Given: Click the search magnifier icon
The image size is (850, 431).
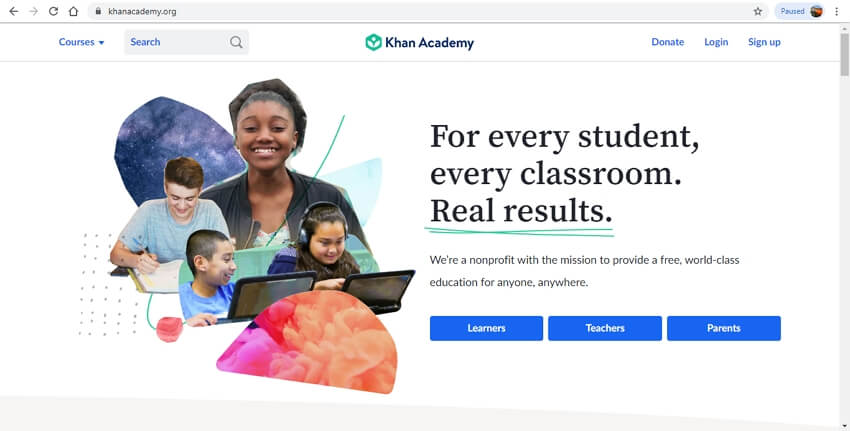Looking at the screenshot, I should [236, 42].
